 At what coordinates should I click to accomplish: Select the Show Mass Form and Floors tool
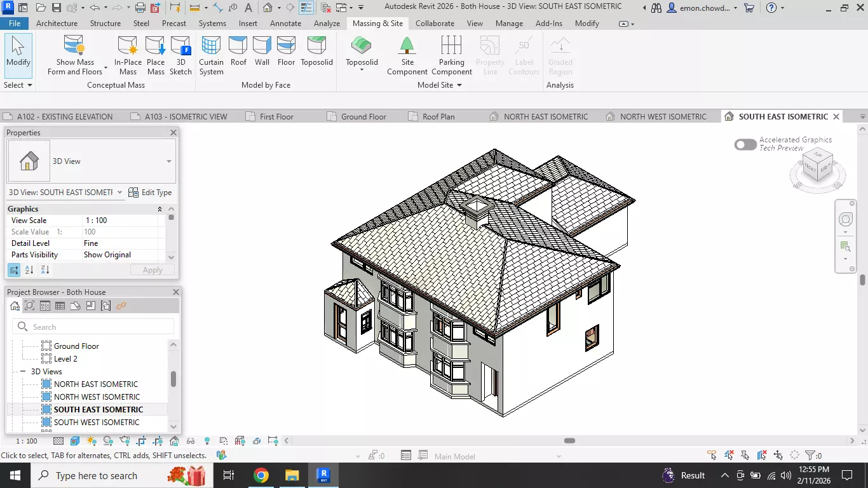75,55
